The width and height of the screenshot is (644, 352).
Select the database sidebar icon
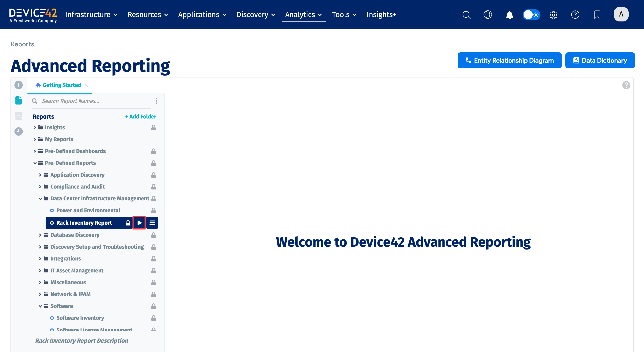point(18,116)
